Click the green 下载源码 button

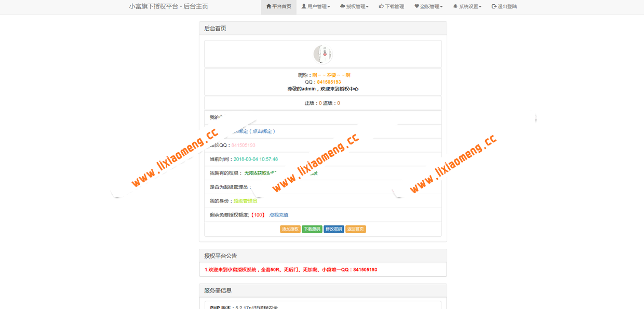pyautogui.click(x=312, y=229)
